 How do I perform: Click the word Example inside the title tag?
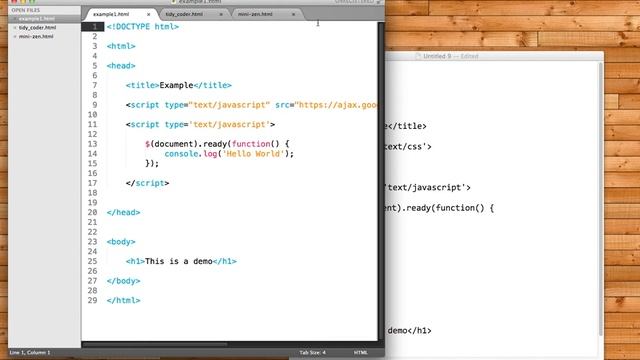pyautogui.click(x=176, y=85)
